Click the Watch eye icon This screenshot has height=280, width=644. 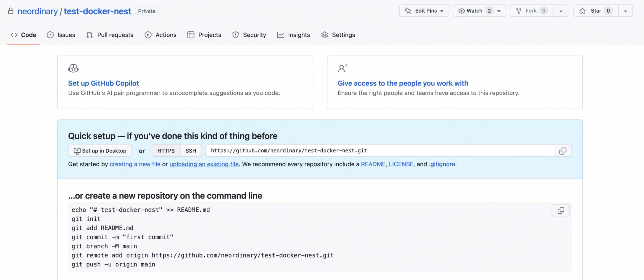[462, 11]
